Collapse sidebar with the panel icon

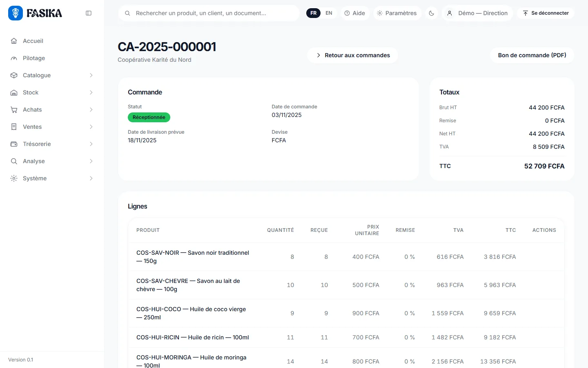pos(89,13)
